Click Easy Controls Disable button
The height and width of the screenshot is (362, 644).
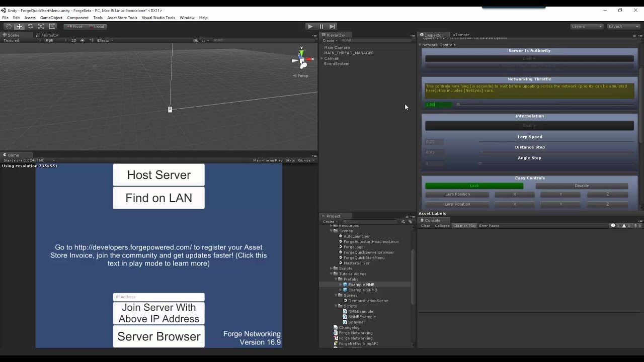click(582, 186)
